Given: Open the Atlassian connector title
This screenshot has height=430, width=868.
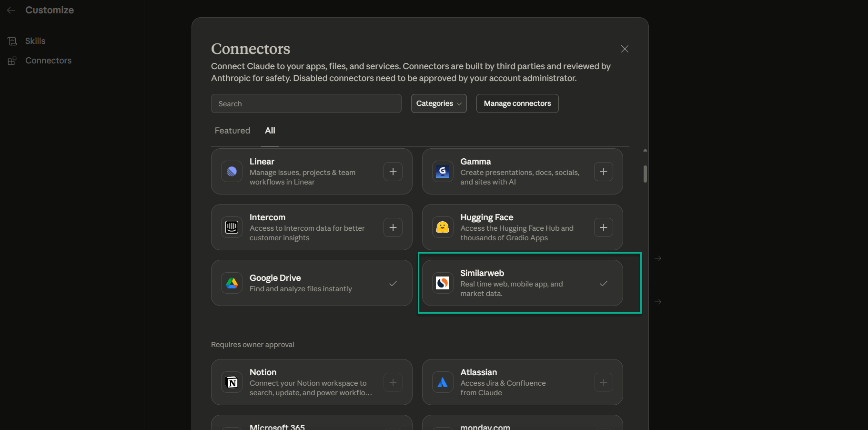Looking at the screenshot, I should (479, 372).
